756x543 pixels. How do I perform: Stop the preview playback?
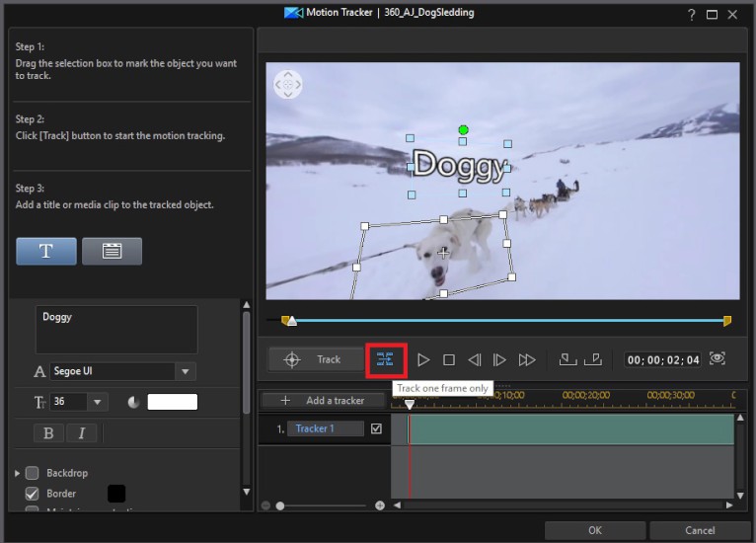[449, 359]
